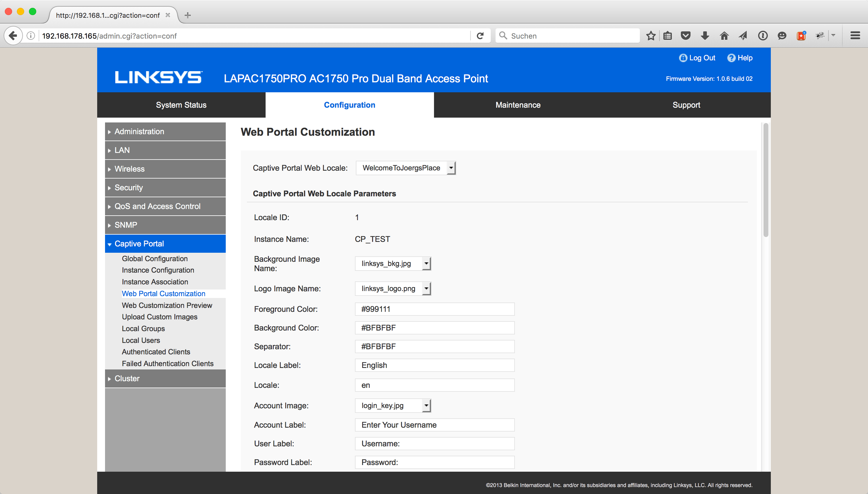This screenshot has width=868, height=494.
Task: Open the Help link
Action: click(x=740, y=58)
